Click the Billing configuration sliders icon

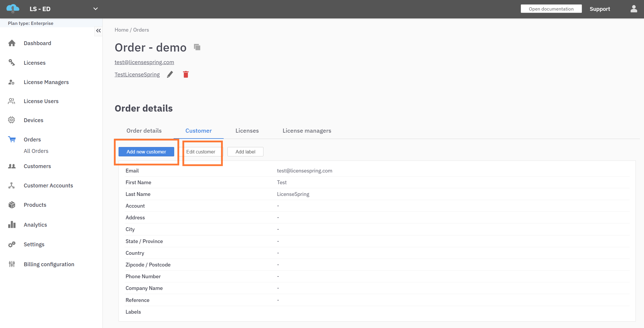coord(12,264)
